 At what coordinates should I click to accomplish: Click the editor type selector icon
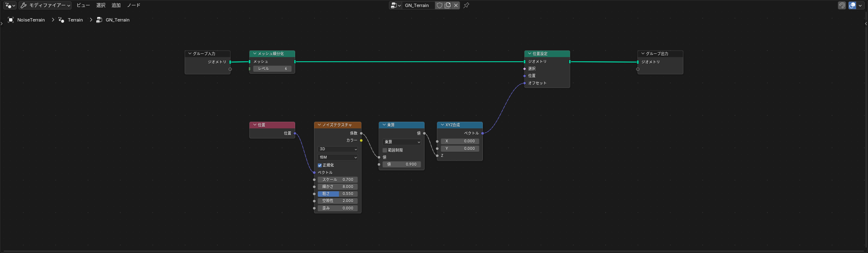pos(10,5)
